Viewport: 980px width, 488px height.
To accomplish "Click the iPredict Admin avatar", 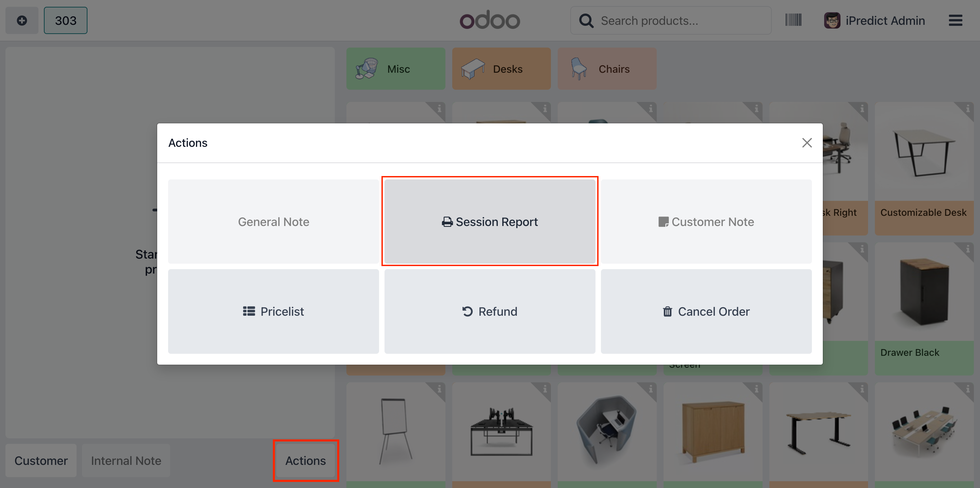I will pos(832,20).
